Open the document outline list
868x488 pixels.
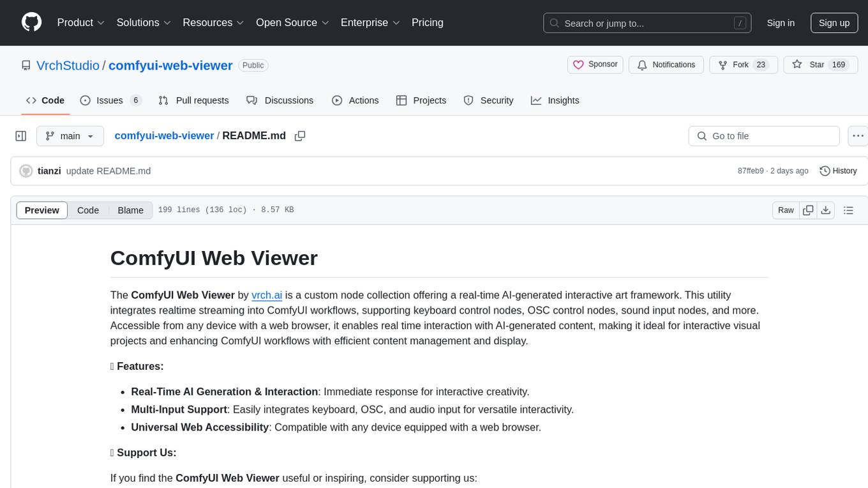point(848,210)
